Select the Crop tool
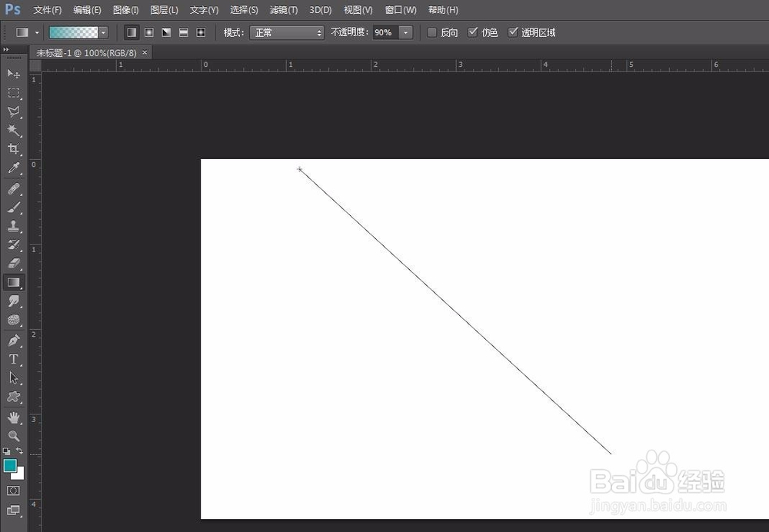Image resolution: width=769 pixels, height=532 pixels. [x=14, y=149]
